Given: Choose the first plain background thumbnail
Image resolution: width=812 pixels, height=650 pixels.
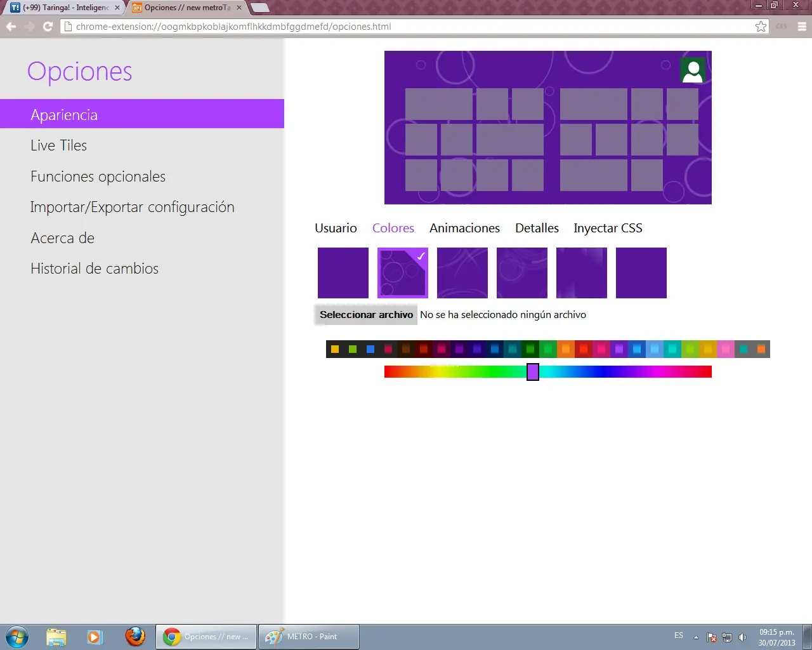Looking at the screenshot, I should 343,273.
